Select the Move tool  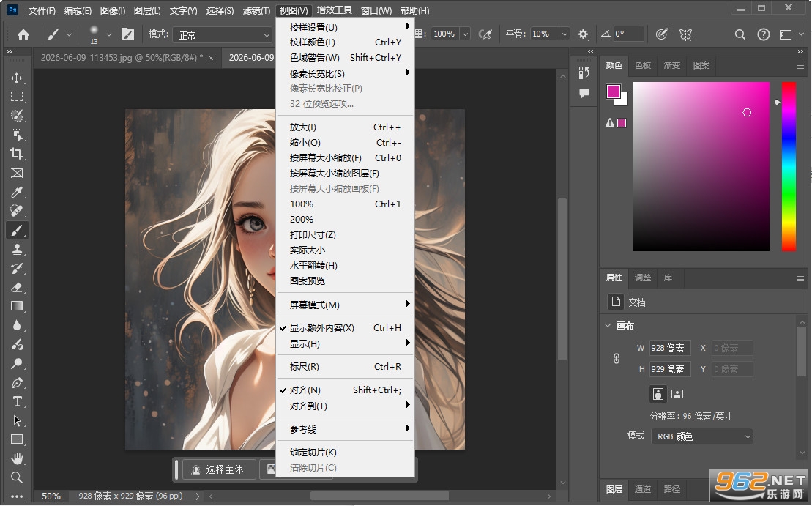[17, 78]
